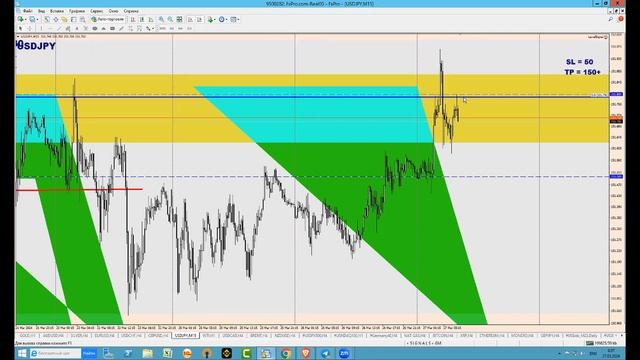Screen dimensions: 640x360
Task: Select the Crosshair tool
Action: click(30, 29)
